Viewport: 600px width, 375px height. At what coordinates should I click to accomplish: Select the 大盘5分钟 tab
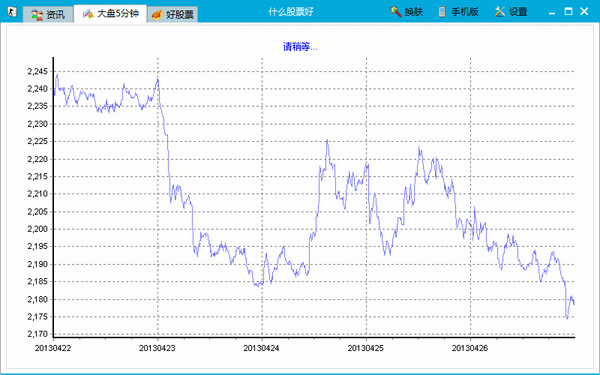coord(110,14)
